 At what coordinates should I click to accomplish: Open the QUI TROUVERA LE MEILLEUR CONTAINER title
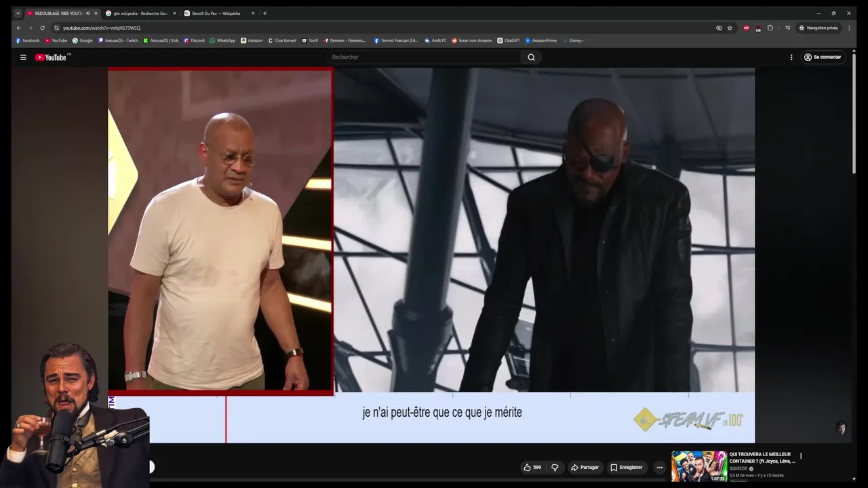coord(762,457)
